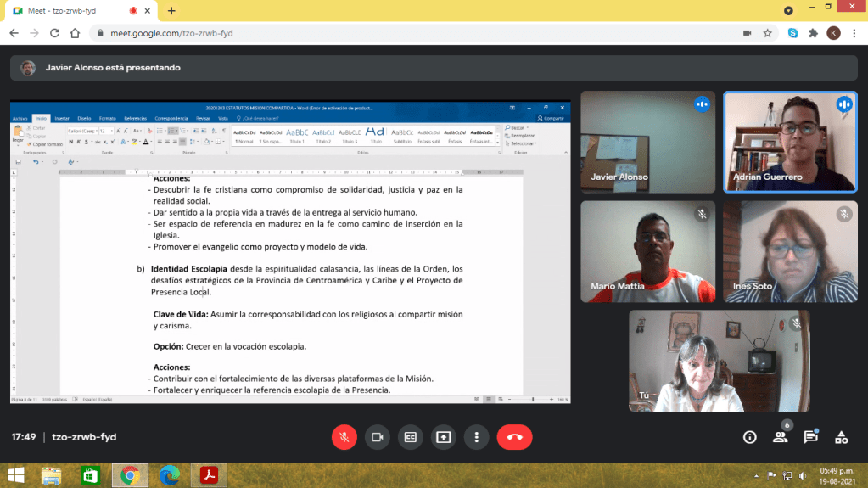The height and width of the screenshot is (488, 868).
Task: Show hidden icons in the system tray
Action: [x=756, y=475]
